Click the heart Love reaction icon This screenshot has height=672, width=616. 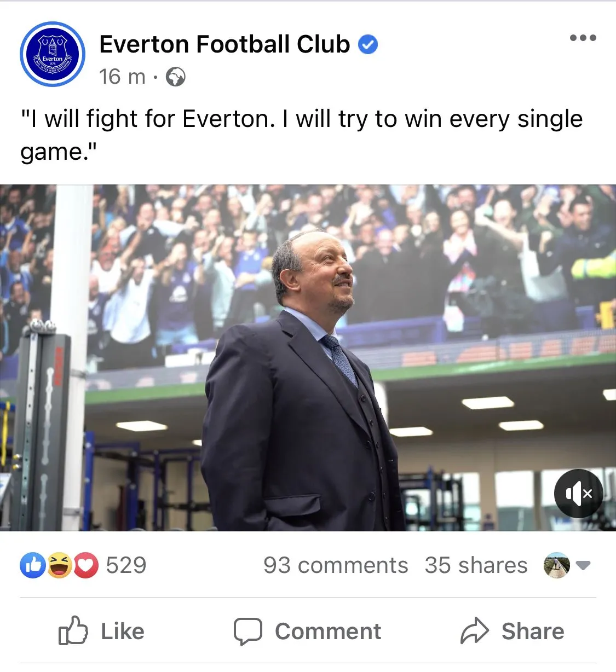click(x=85, y=565)
